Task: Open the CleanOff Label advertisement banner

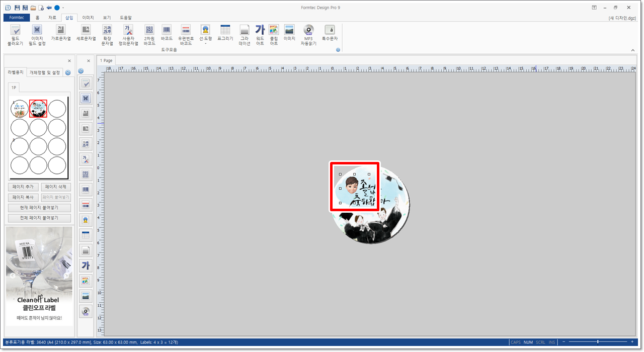Action: pyautogui.click(x=39, y=276)
